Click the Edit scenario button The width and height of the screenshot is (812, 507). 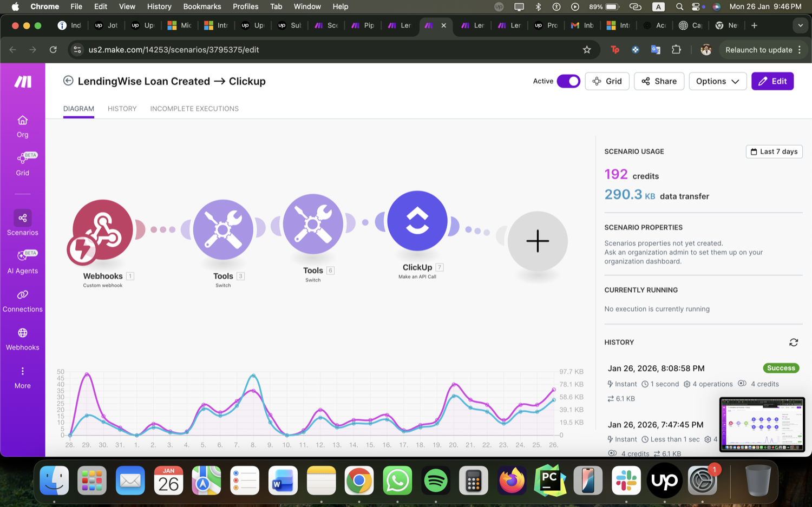tap(772, 81)
